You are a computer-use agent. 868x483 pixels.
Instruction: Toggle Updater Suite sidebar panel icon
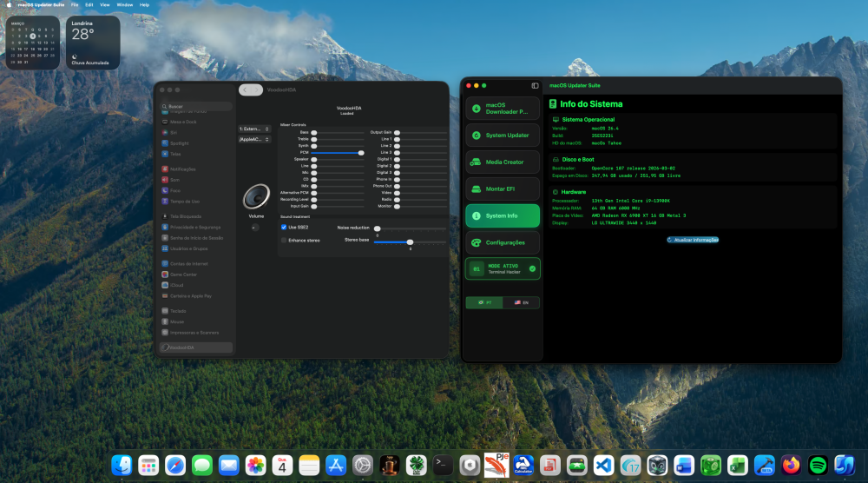pyautogui.click(x=535, y=86)
